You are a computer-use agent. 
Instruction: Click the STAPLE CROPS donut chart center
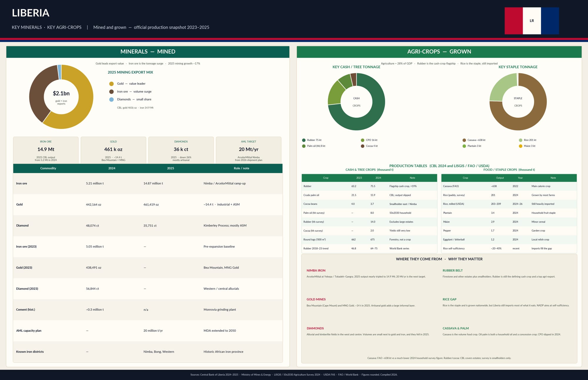[x=518, y=102]
